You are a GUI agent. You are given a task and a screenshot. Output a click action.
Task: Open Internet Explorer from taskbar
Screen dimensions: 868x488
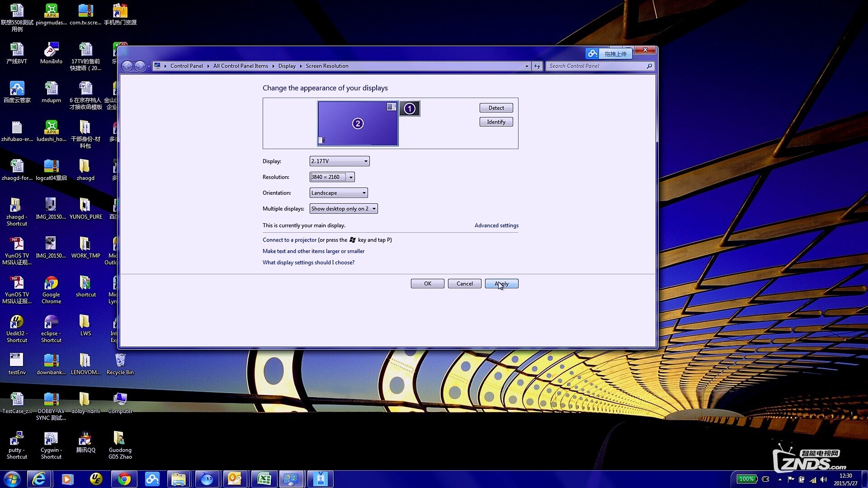click(39, 479)
